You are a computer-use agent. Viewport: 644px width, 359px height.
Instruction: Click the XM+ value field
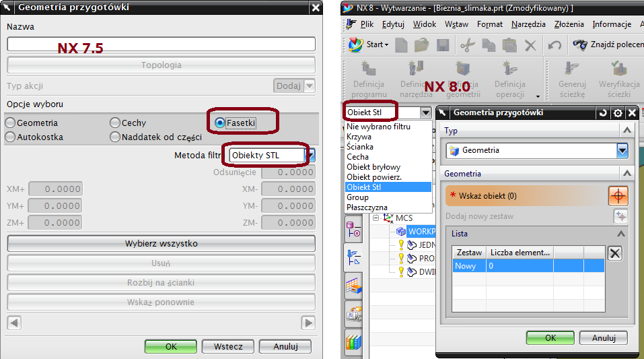point(55,189)
